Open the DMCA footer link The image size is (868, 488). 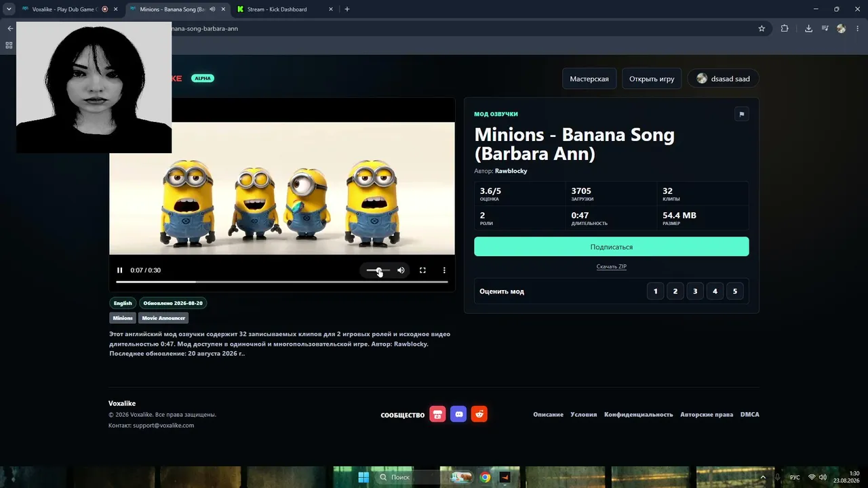(750, 414)
